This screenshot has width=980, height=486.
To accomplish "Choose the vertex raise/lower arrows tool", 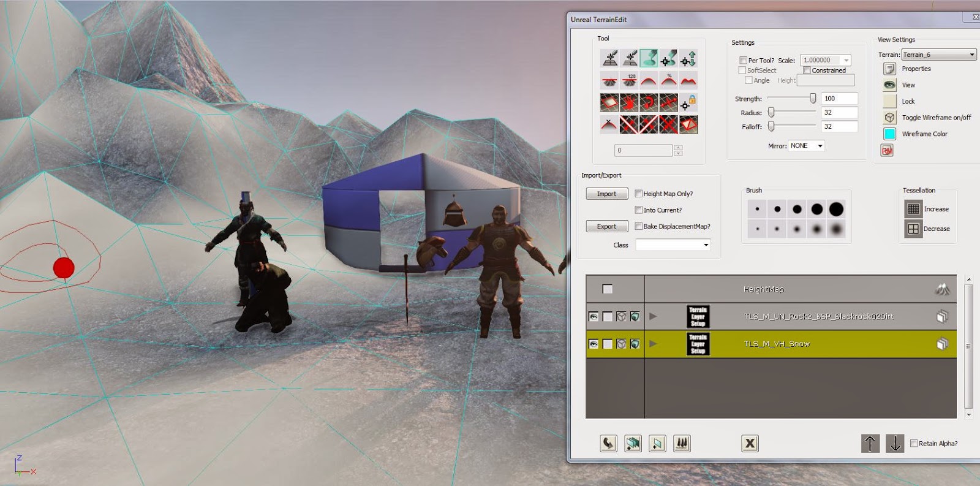I will point(688,58).
